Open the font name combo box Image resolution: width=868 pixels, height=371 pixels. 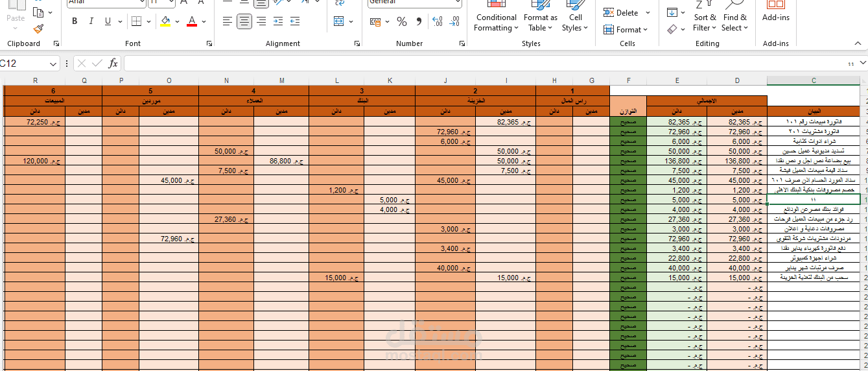pos(107,3)
